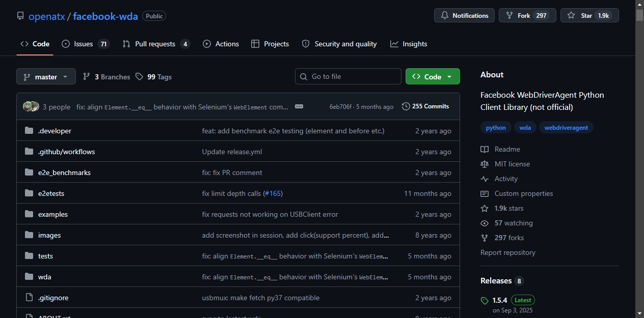
Task: Focus the Go to file search field
Action: [x=348, y=76]
